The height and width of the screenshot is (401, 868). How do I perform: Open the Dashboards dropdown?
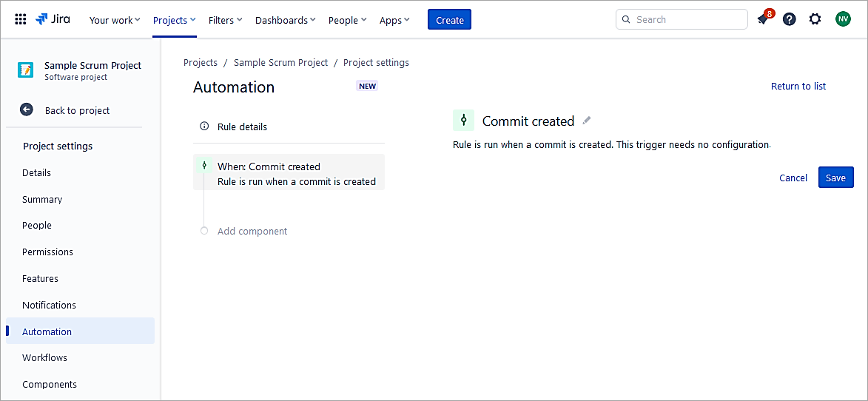point(285,20)
